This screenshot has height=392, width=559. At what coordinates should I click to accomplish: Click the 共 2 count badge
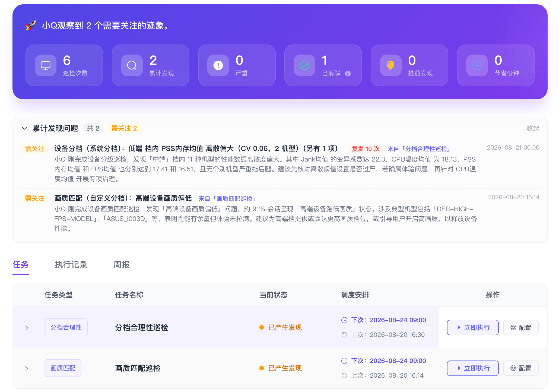(93, 128)
